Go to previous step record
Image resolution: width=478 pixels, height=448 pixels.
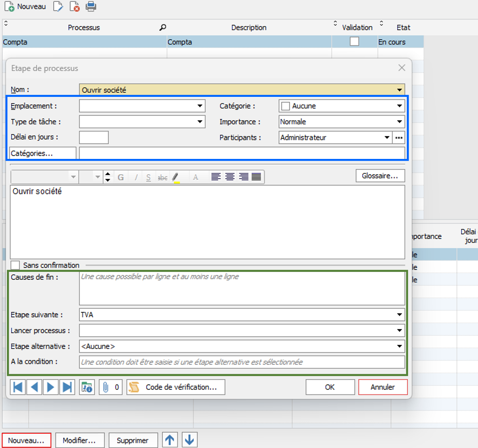(34, 387)
